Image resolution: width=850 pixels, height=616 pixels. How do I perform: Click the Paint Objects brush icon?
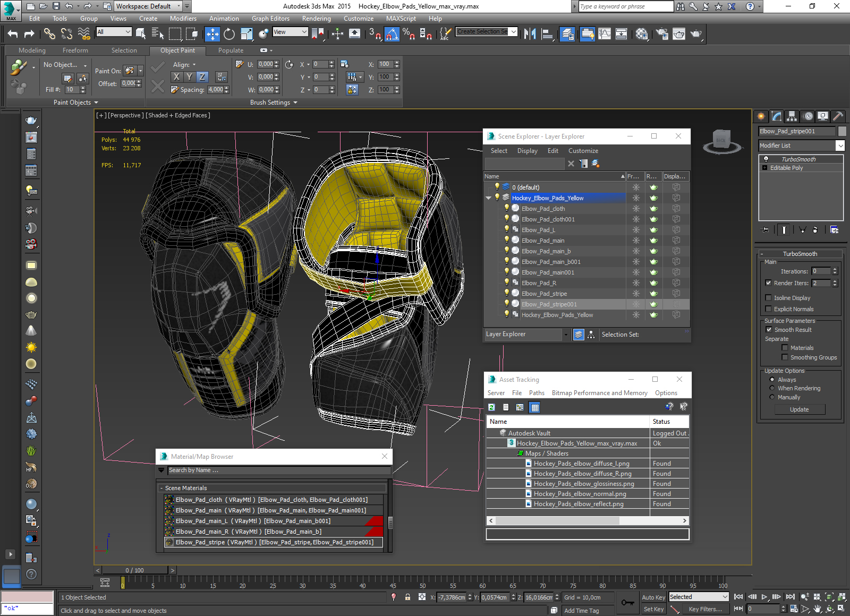[x=18, y=67]
